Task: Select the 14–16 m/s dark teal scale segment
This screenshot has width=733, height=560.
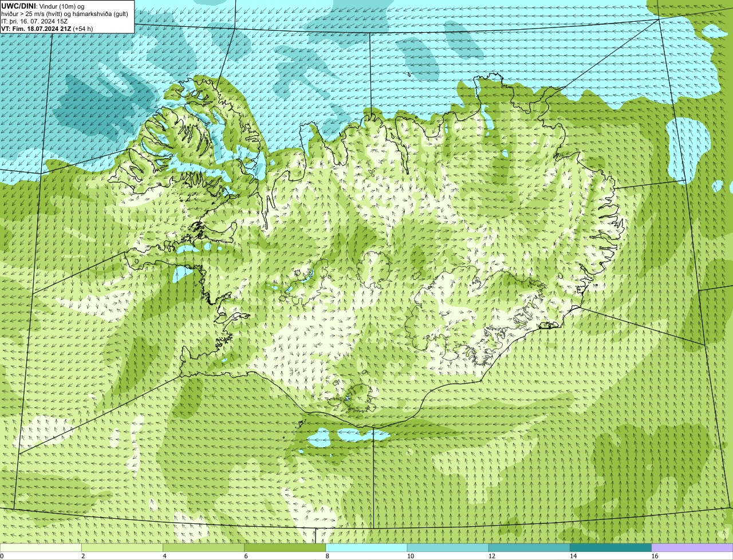Action: pyautogui.click(x=611, y=548)
